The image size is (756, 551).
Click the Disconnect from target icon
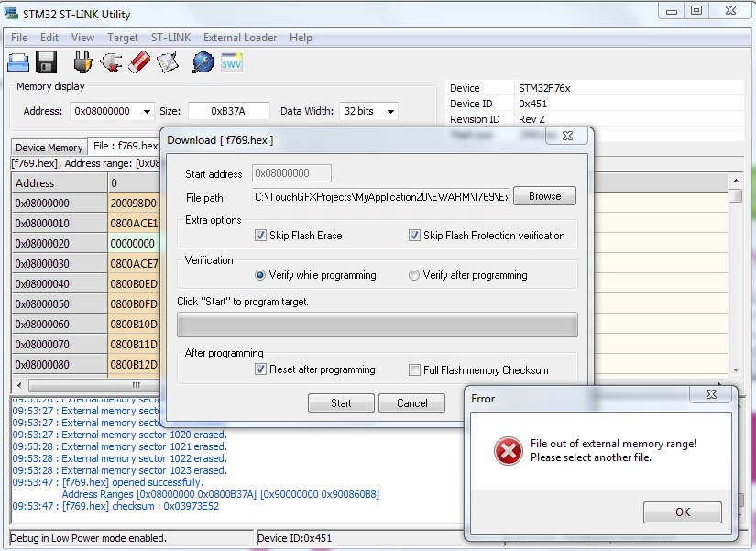111,62
